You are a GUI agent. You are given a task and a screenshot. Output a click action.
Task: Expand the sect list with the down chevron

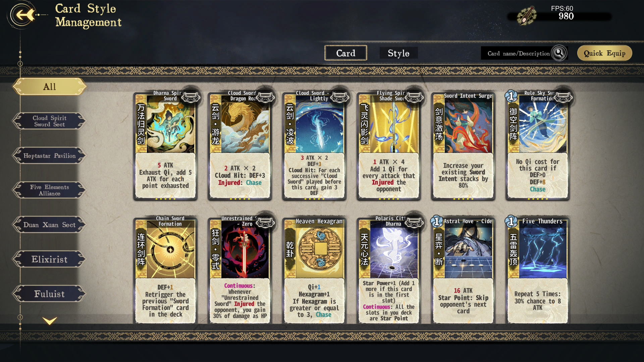coord(50,321)
